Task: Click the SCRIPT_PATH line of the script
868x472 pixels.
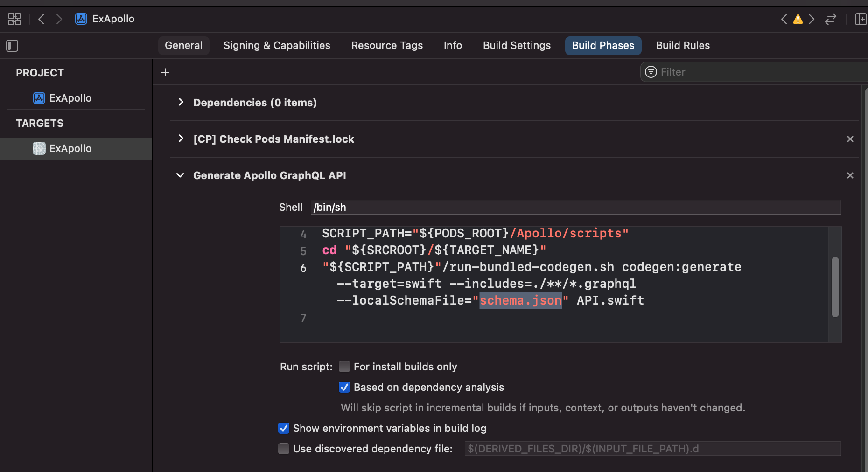Action: coord(475,233)
